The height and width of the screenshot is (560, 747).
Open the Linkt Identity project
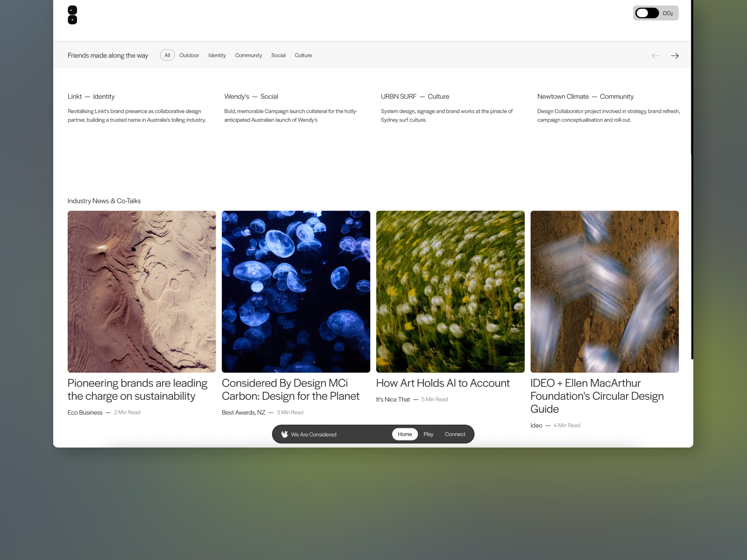(x=91, y=97)
